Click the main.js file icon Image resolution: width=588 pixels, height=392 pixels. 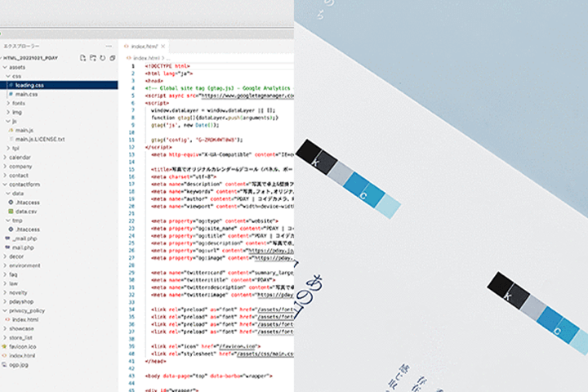point(11,130)
